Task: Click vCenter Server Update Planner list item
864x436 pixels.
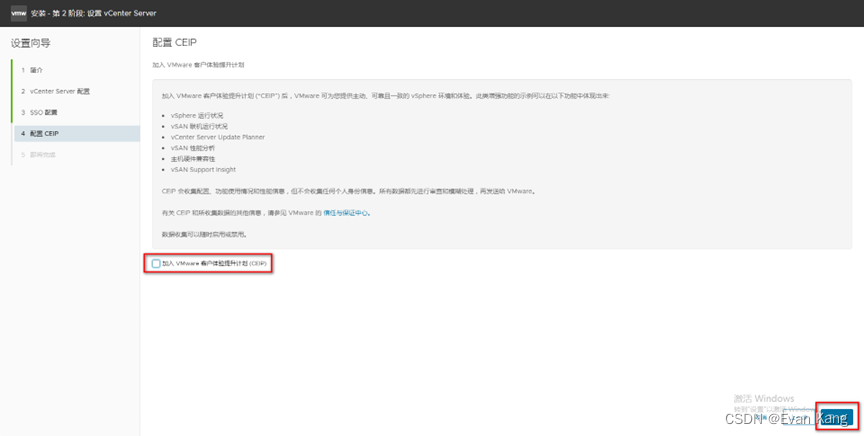Action: click(x=218, y=137)
